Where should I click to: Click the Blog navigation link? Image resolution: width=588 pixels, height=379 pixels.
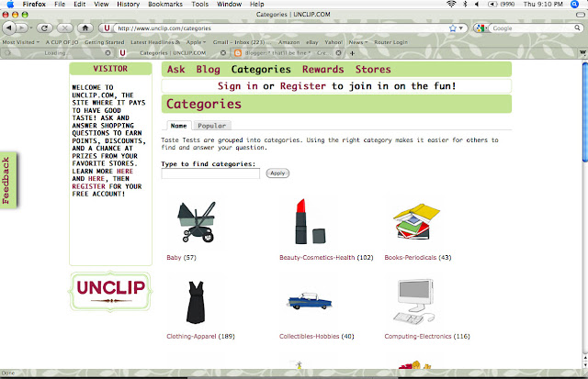click(x=208, y=69)
